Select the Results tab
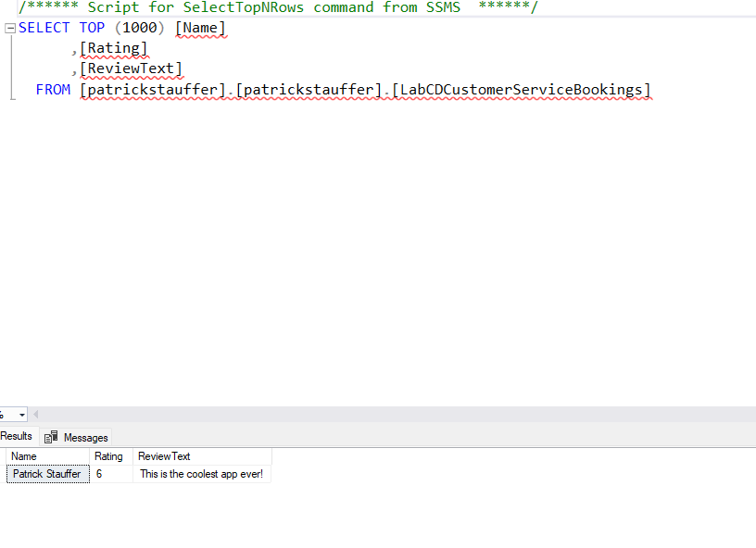 (x=15, y=436)
